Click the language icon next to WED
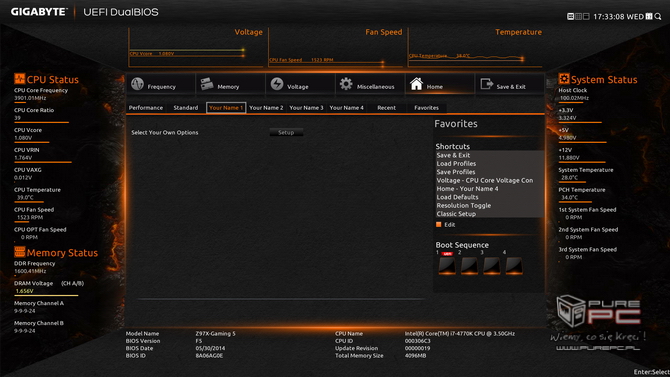 tap(649, 16)
